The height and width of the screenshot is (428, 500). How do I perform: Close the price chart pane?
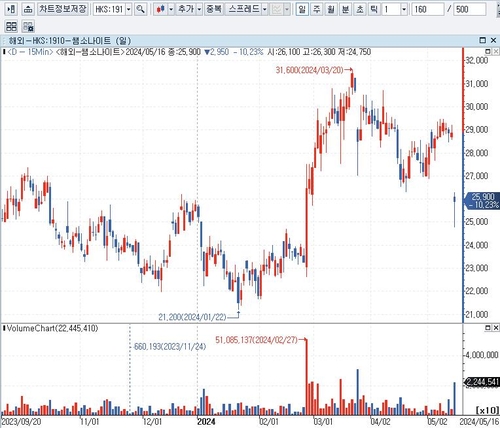pos(495,51)
